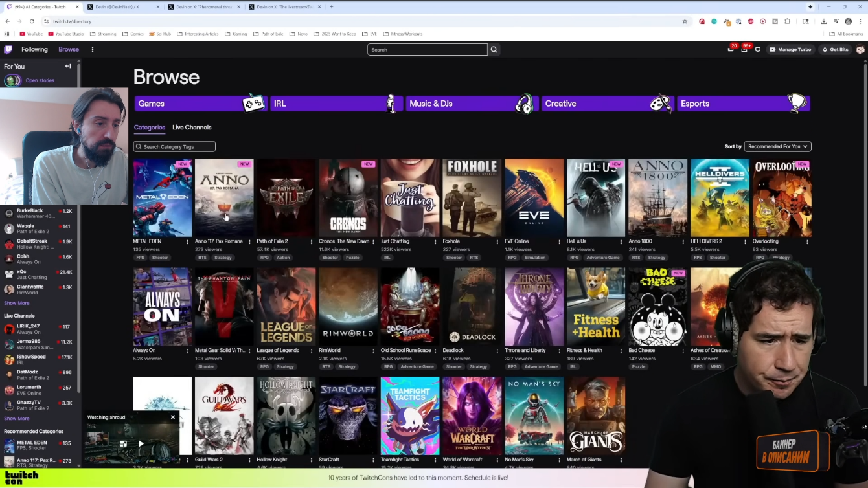Switch to the Devin on X "Phenomenal" tab
Screen dimensions: 868x488
point(203,7)
